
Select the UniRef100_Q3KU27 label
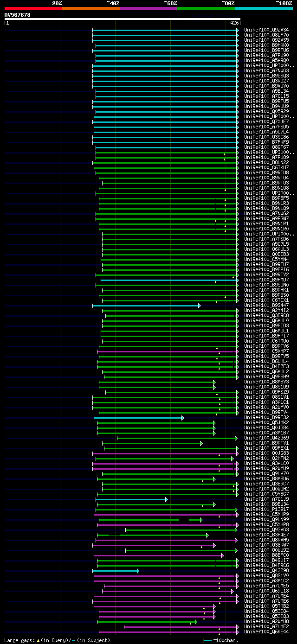coord(267,81)
